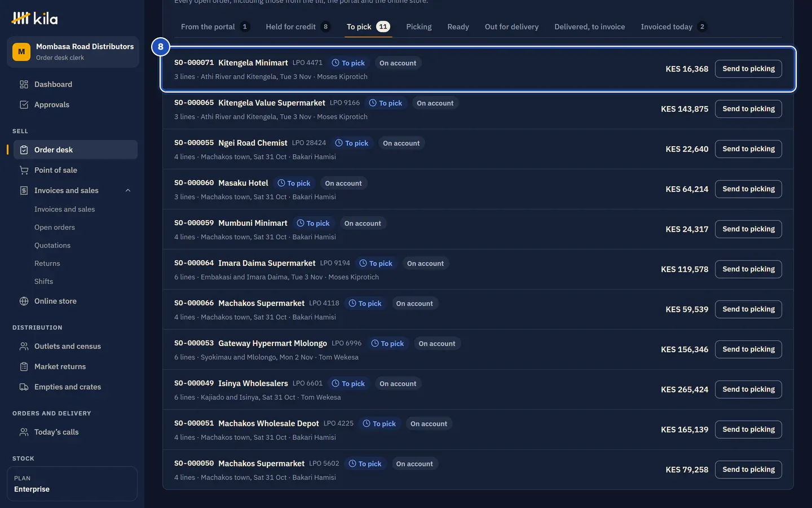812x508 pixels.
Task: Click the Invoices and sales receipt icon
Action: point(24,191)
